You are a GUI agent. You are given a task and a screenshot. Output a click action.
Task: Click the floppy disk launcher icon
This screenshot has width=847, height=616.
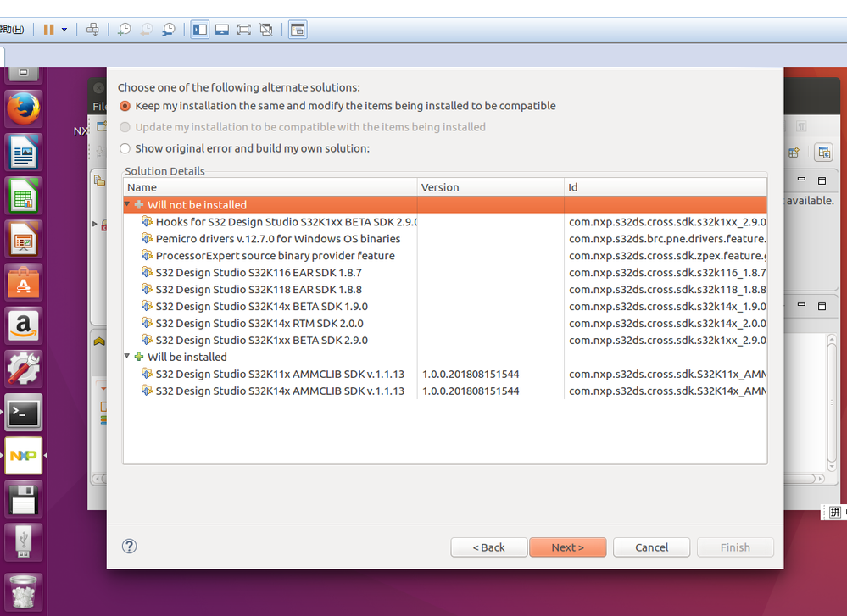click(23, 499)
